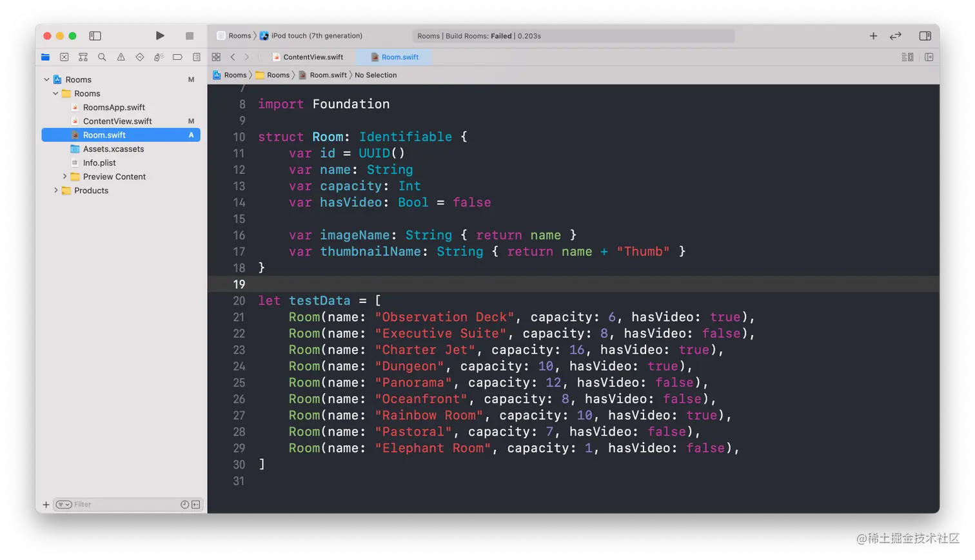Viewport: 975px width, 560px height.
Task: Click the imageName property
Action: (x=355, y=235)
